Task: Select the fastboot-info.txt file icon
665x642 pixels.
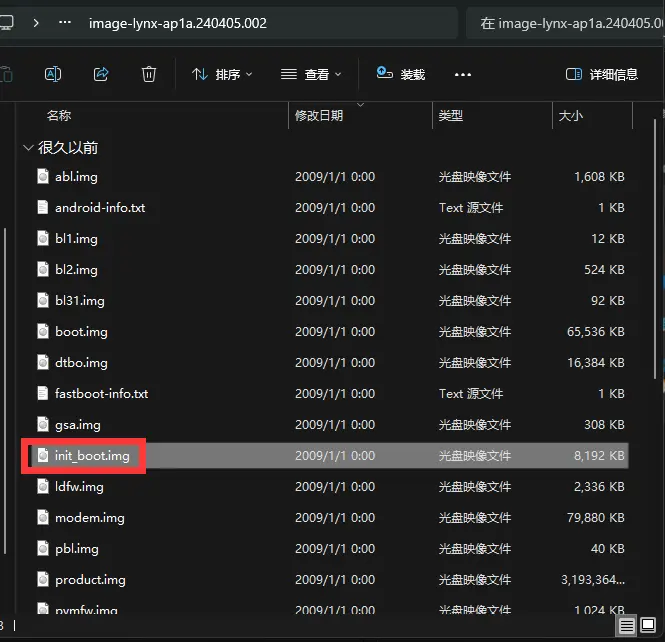Action: pos(43,393)
